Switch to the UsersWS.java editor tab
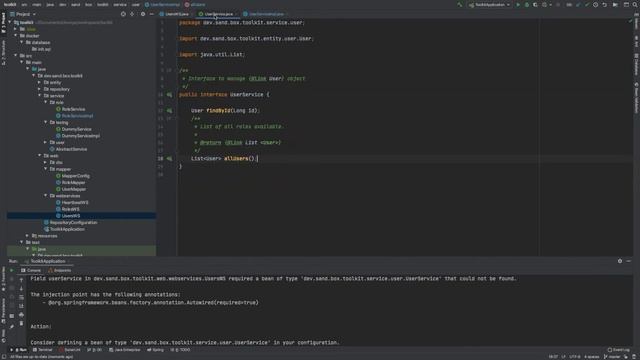The height and width of the screenshot is (360, 640). point(177,14)
